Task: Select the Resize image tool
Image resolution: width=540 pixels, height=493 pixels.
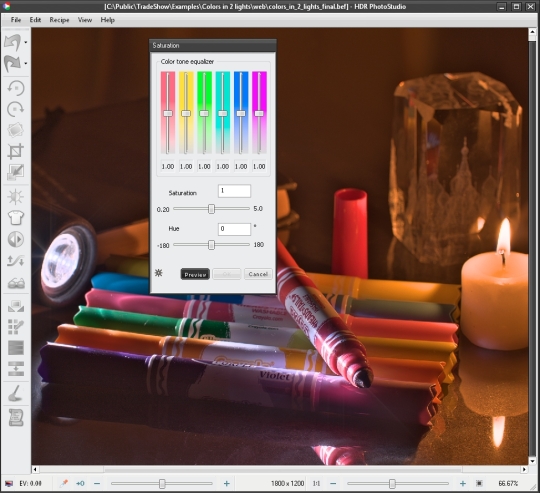Action: click(15, 172)
